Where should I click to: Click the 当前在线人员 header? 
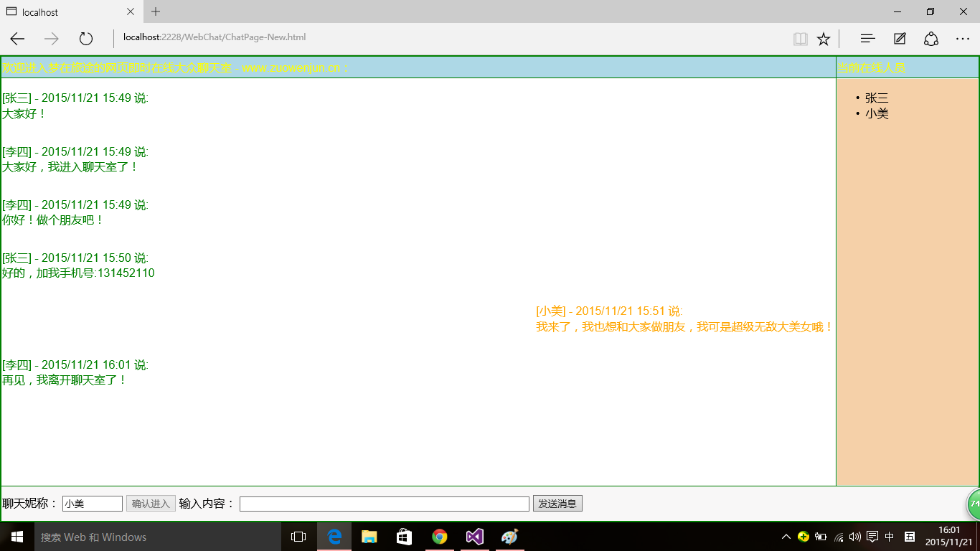click(871, 68)
